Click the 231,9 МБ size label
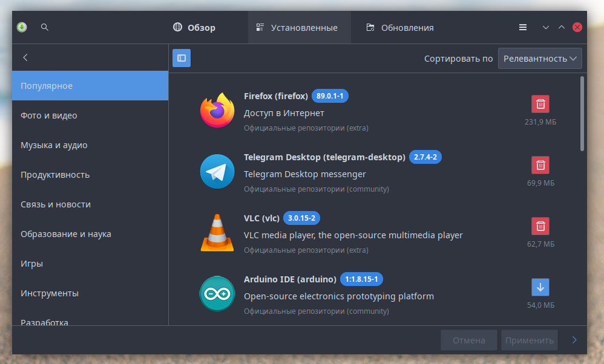 coord(540,122)
